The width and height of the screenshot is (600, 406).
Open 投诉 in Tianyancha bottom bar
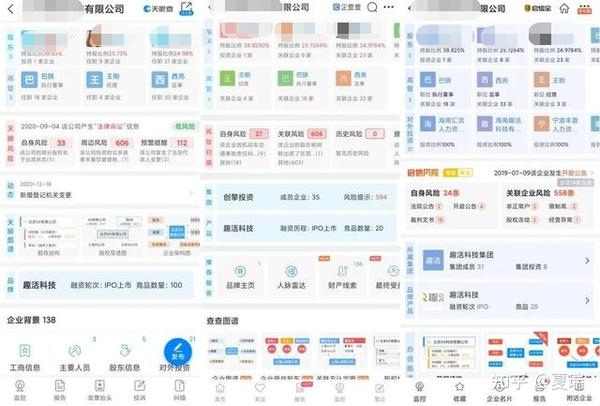(x=140, y=390)
